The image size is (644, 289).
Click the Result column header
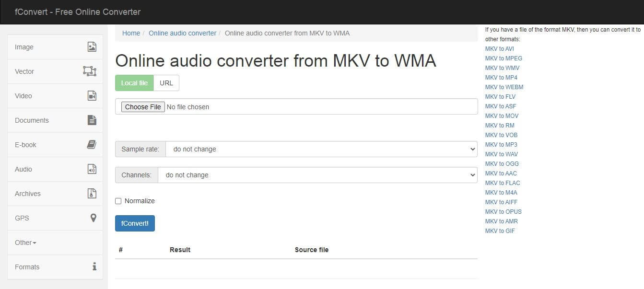[180, 250]
